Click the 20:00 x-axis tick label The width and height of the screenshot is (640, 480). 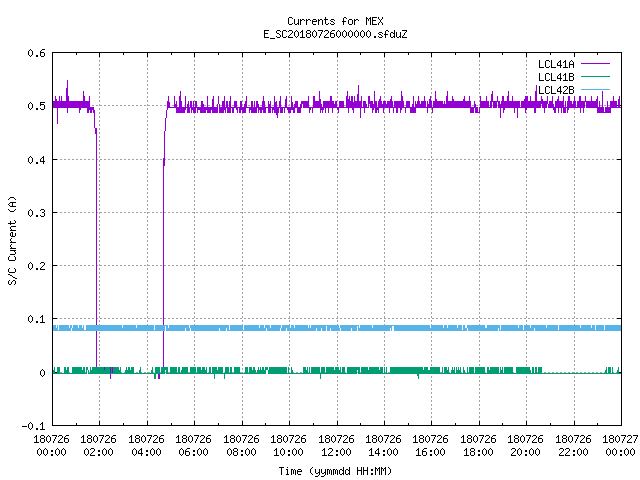click(525, 452)
